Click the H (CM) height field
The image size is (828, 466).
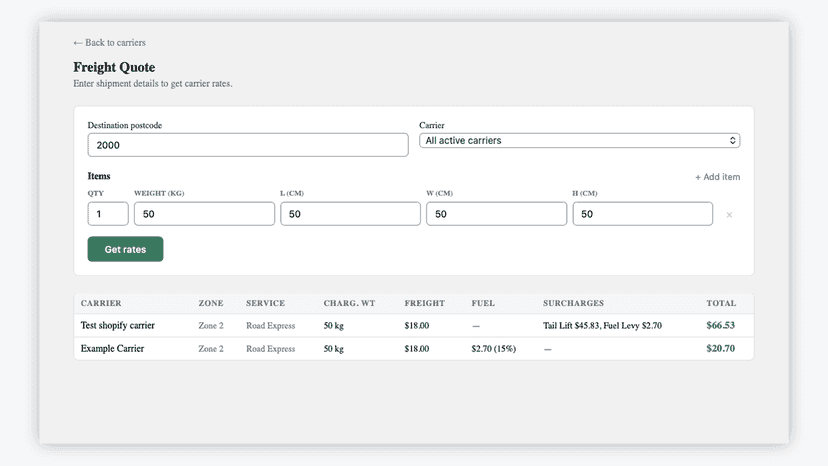click(x=643, y=214)
